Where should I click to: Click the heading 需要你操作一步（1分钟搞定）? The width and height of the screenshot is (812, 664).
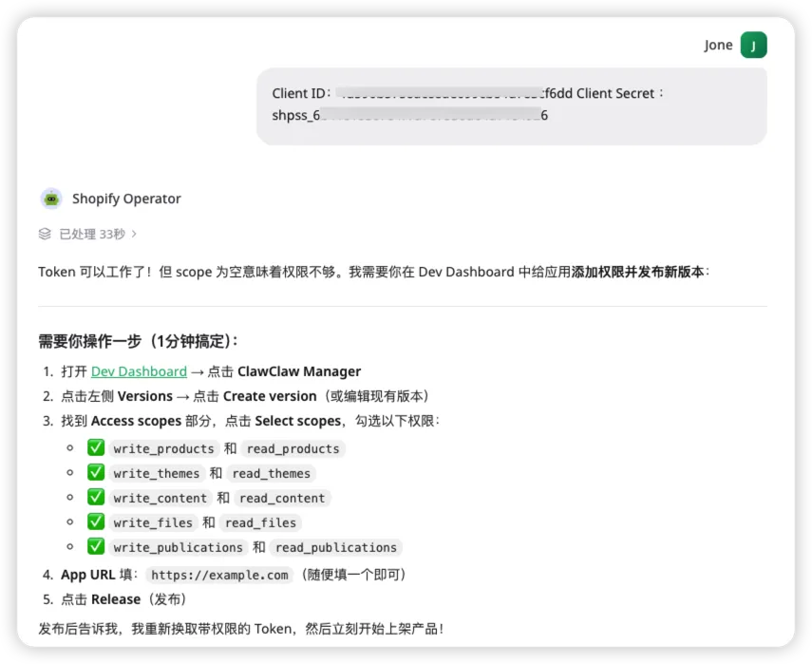139,341
